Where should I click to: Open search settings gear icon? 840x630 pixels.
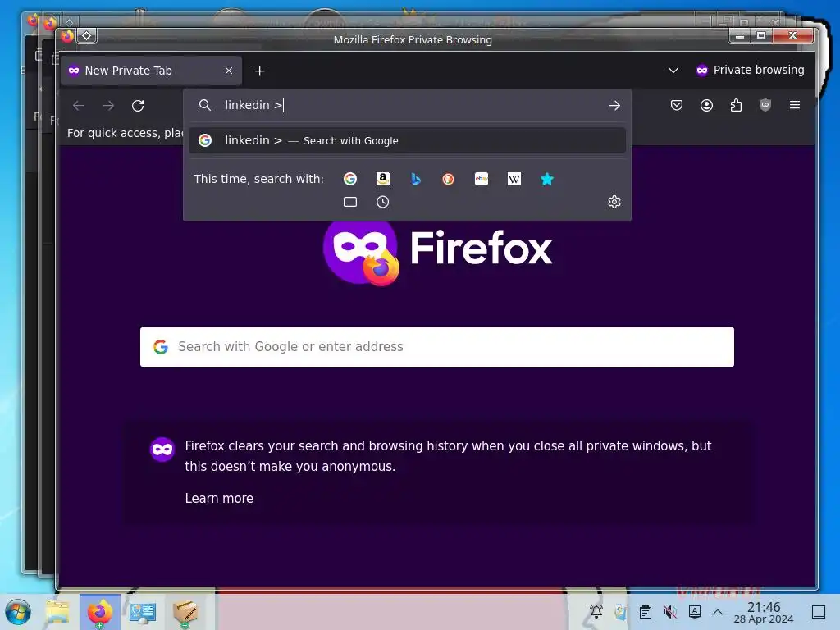coord(614,202)
